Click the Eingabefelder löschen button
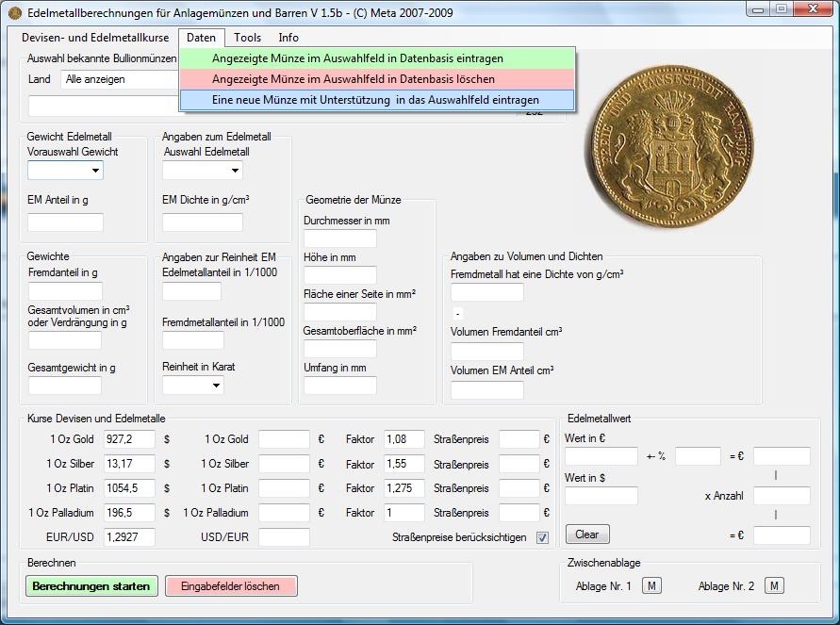This screenshot has height=625, width=840. point(231,585)
